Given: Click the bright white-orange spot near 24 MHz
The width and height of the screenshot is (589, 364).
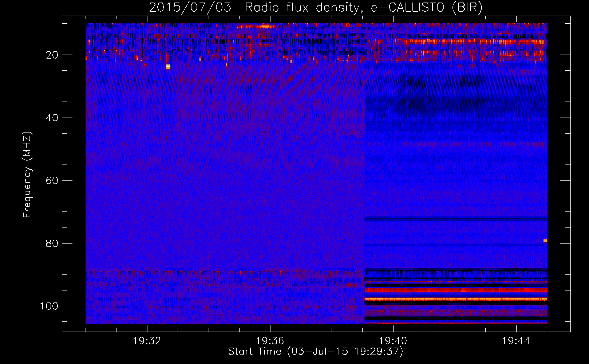Looking at the screenshot, I should [x=168, y=67].
